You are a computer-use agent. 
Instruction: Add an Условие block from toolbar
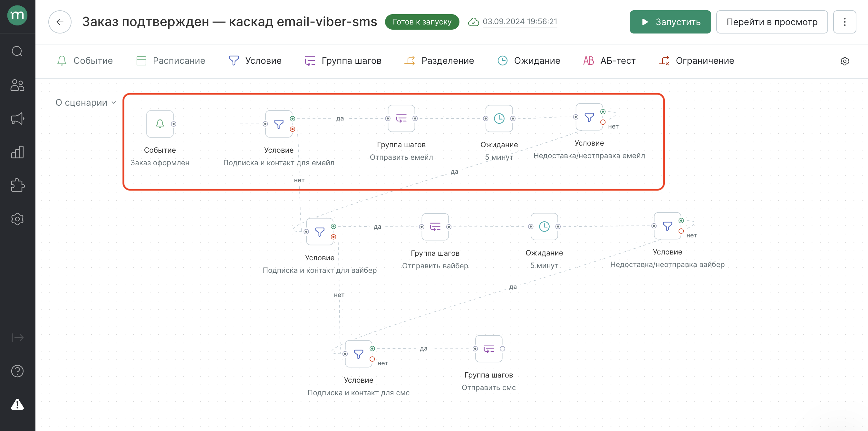click(255, 61)
